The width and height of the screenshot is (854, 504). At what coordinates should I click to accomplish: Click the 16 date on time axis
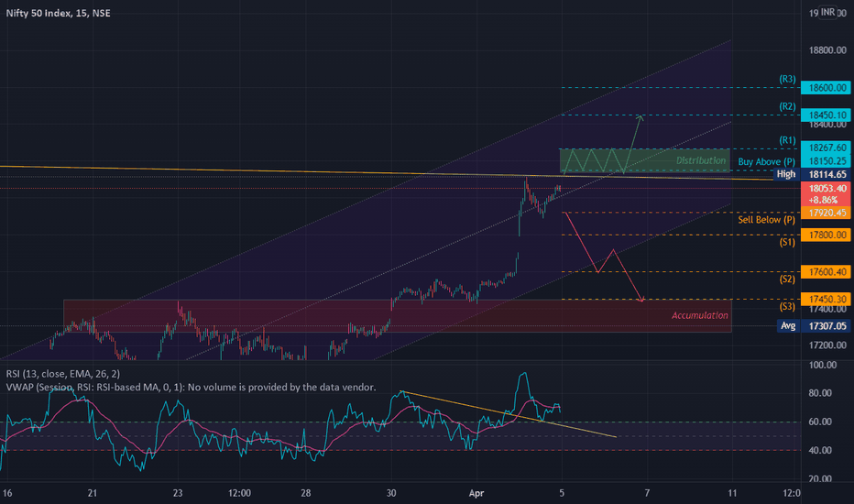point(7,493)
